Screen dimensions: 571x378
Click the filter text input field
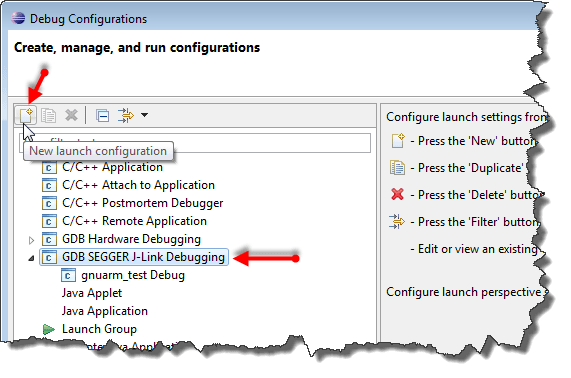coord(195,143)
